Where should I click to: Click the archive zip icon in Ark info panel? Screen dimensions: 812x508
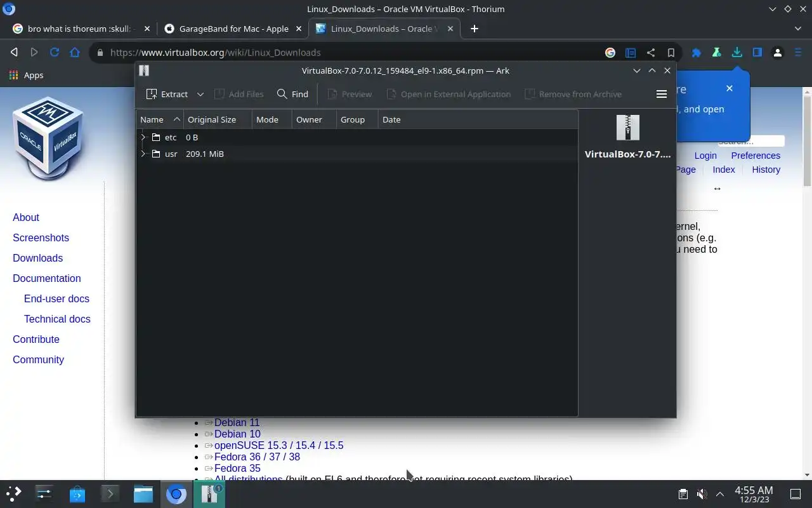[x=627, y=128]
